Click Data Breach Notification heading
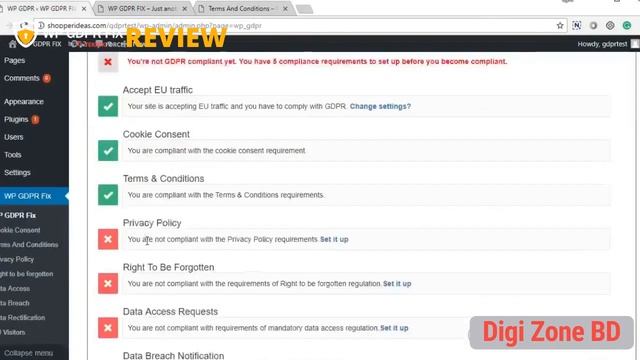Screen dimensions: 640x360 pyautogui.click(x=173, y=356)
